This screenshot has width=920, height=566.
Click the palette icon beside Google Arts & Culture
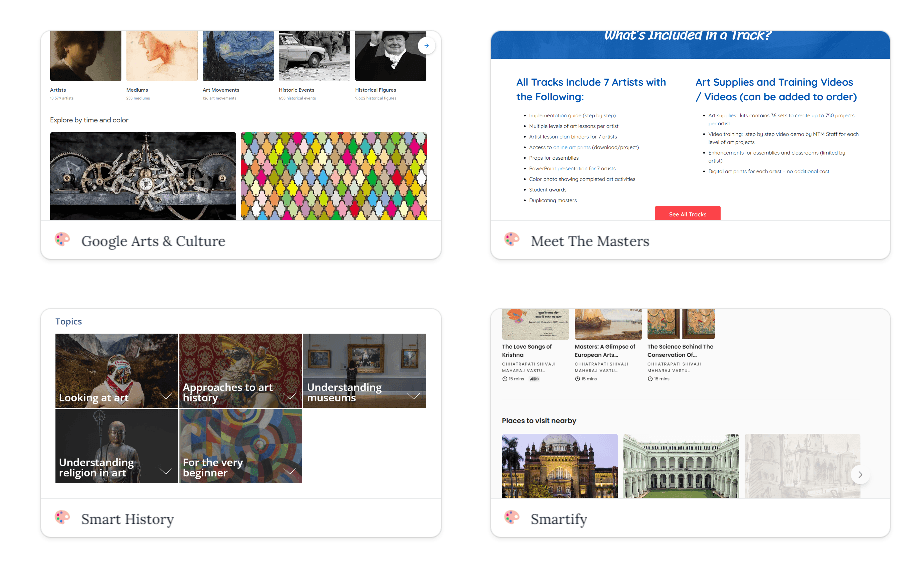62,239
